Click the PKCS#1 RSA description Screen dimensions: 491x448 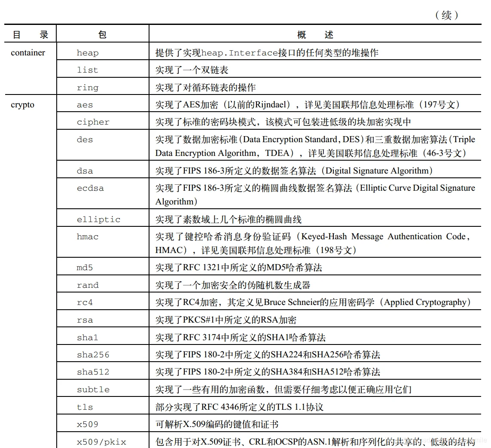pyautogui.click(x=226, y=320)
